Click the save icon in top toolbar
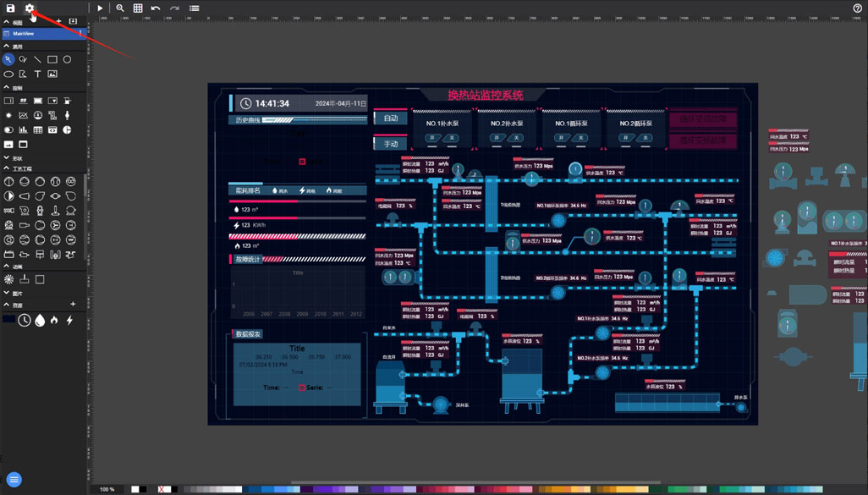Image resolution: width=868 pixels, height=495 pixels. tap(11, 8)
